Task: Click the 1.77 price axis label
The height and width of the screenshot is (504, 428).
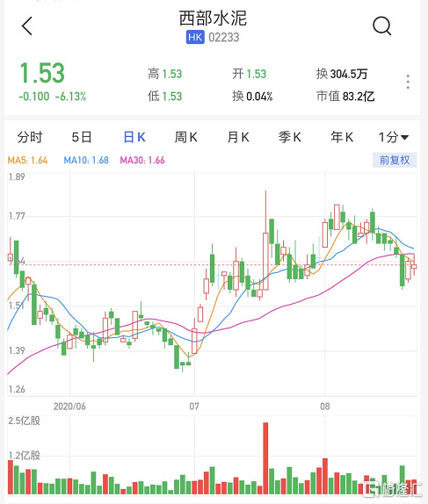Action: tap(17, 216)
